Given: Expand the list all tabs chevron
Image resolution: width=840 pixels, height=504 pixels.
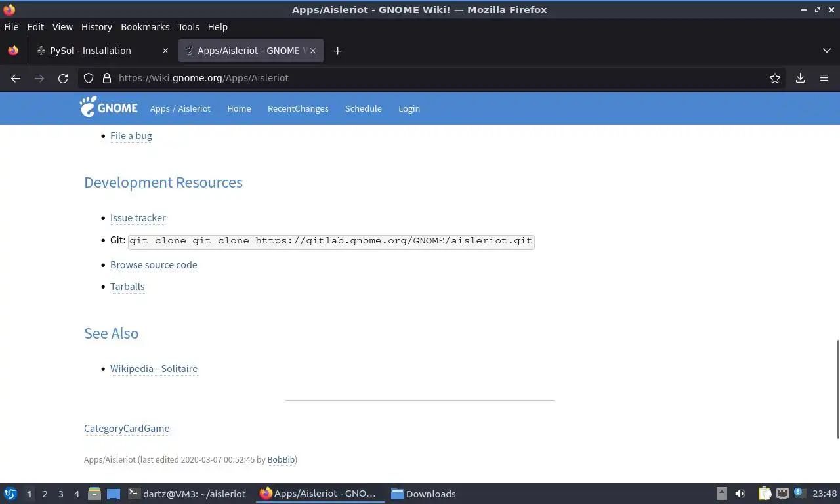Looking at the screenshot, I should [827, 51].
